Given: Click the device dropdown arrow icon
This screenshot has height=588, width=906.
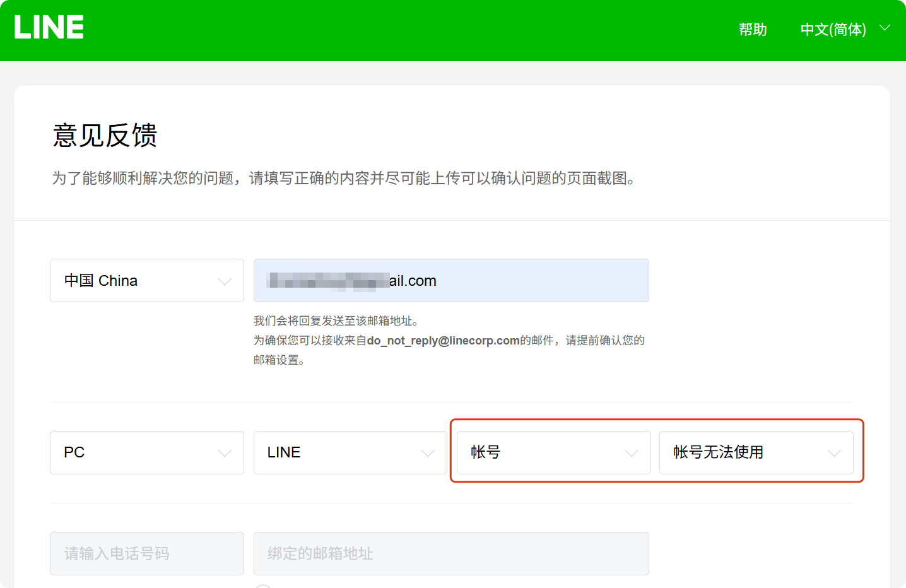Looking at the screenshot, I should pos(225,452).
